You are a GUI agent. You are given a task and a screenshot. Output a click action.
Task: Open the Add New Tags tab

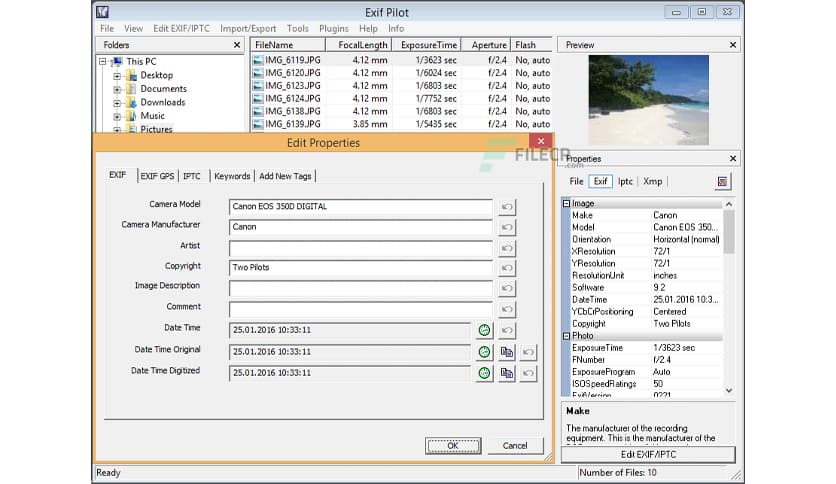coord(285,176)
